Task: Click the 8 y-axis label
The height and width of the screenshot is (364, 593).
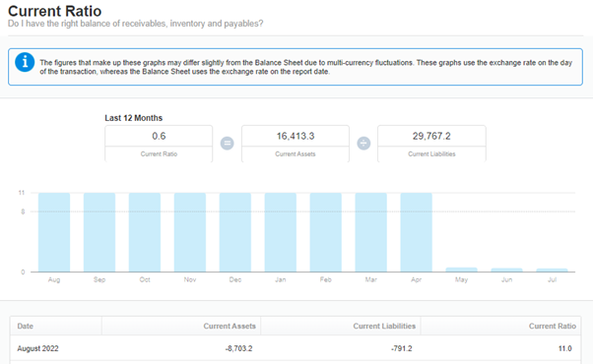Action: 23,212
